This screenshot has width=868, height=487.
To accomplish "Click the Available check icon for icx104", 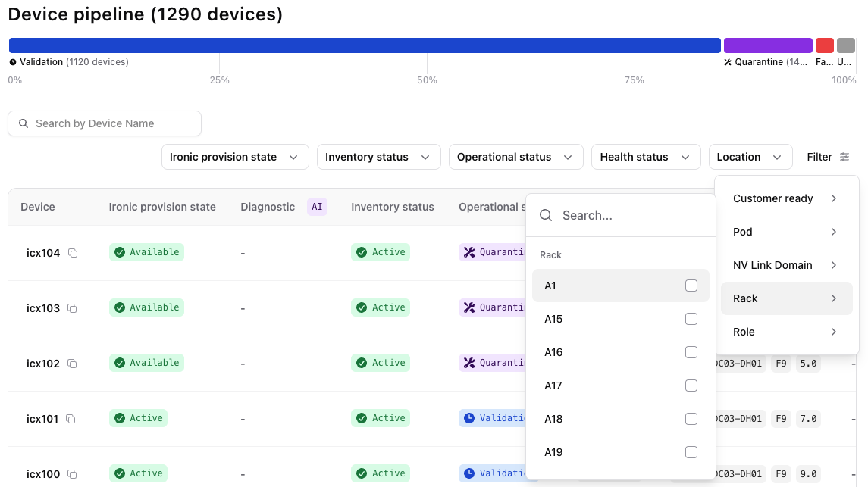I will click(120, 253).
